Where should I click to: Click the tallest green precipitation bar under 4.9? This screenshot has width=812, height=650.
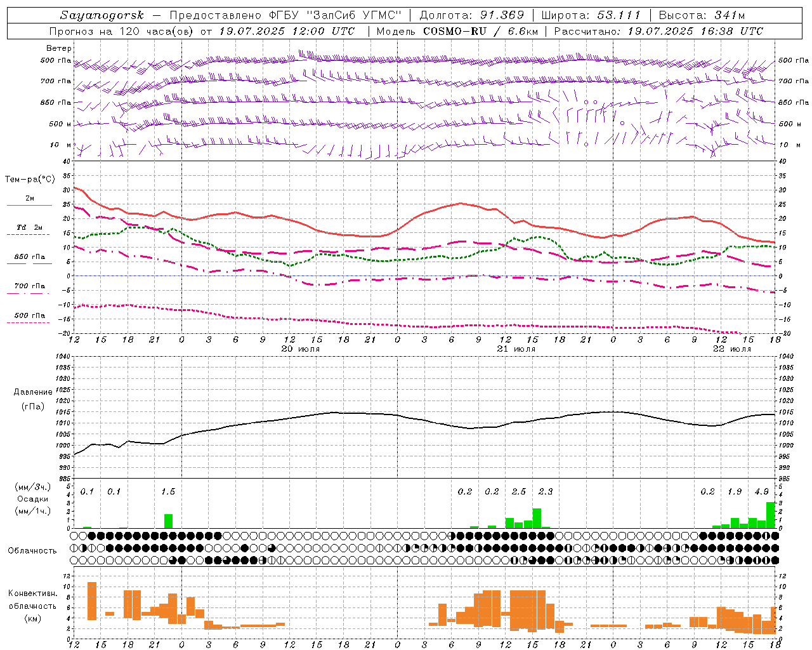[771, 515]
